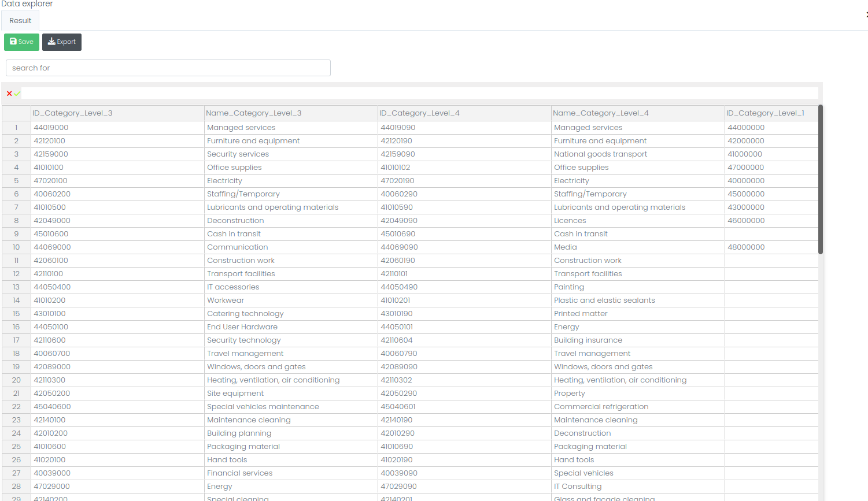868x501 pixels.
Task: Select the Name_Category_Level_3 column header
Action: point(291,113)
